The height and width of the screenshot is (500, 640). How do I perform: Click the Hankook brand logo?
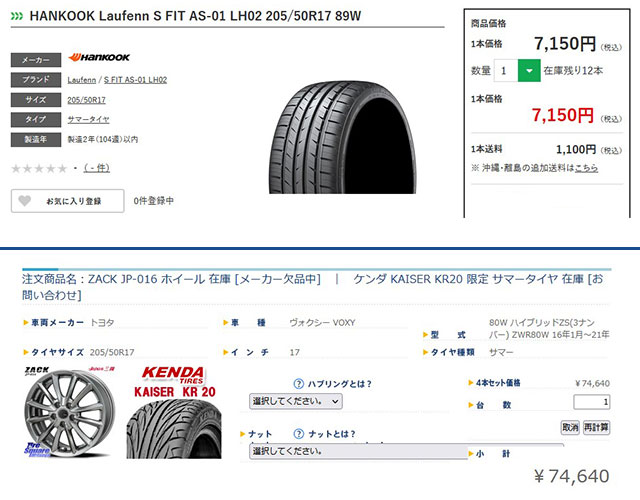[x=99, y=57]
